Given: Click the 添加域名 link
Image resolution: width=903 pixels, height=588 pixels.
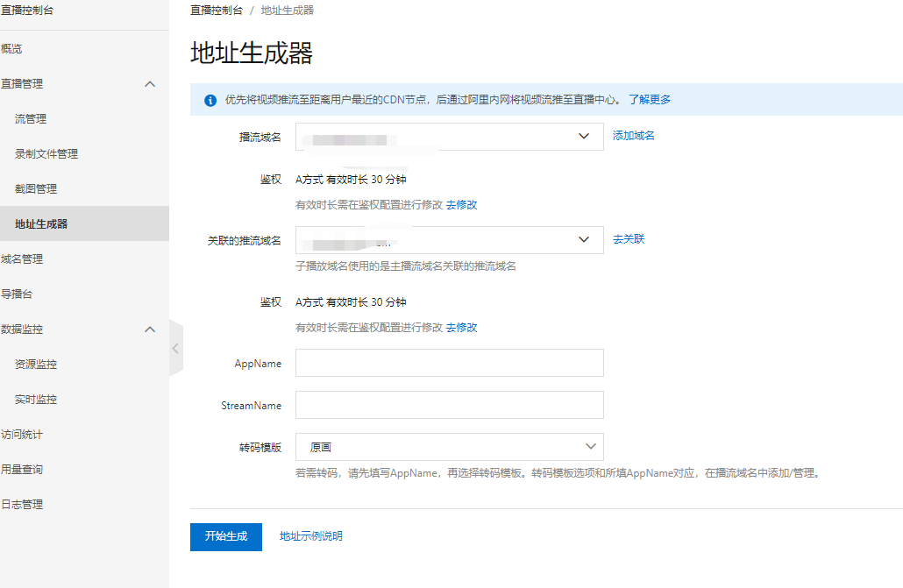Looking at the screenshot, I should [634, 136].
